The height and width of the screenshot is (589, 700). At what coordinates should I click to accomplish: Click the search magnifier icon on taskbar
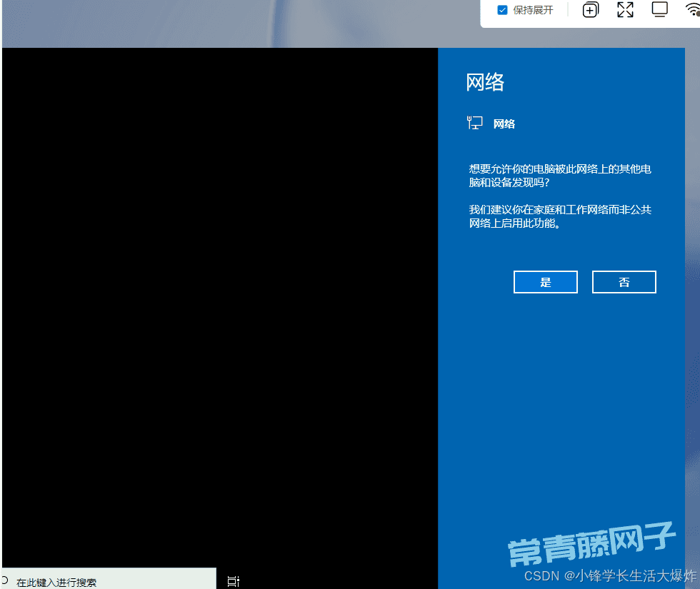[x=4, y=580]
